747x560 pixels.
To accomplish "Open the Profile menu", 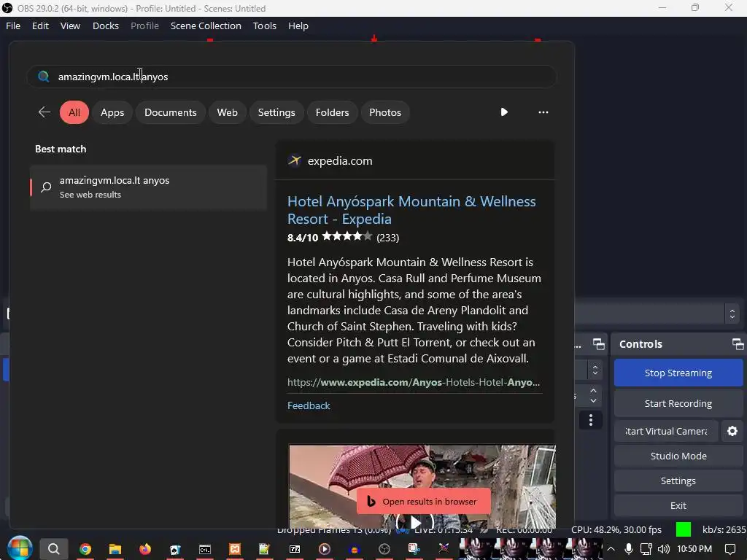I will point(145,26).
